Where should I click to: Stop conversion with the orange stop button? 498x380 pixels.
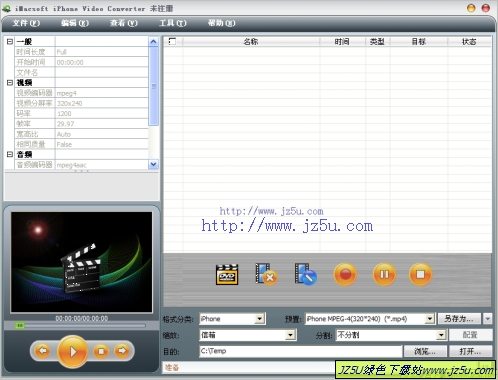coord(420,275)
